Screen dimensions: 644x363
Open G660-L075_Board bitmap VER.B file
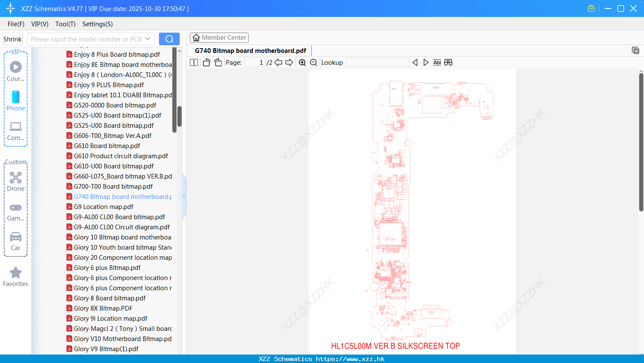[119, 176]
